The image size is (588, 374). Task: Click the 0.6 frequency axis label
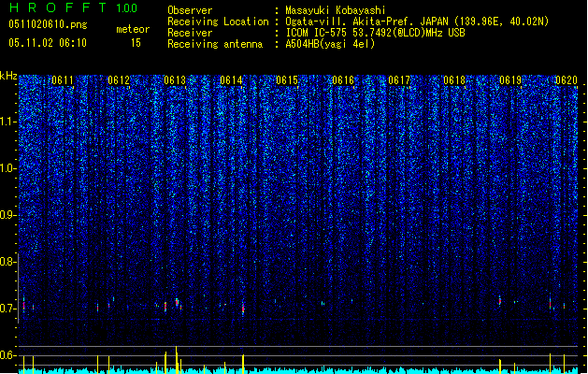[7, 355]
